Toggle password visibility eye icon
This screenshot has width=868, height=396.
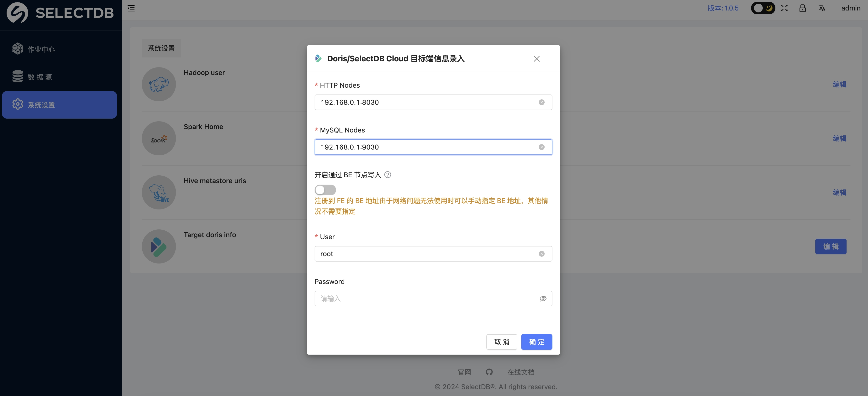point(543,299)
